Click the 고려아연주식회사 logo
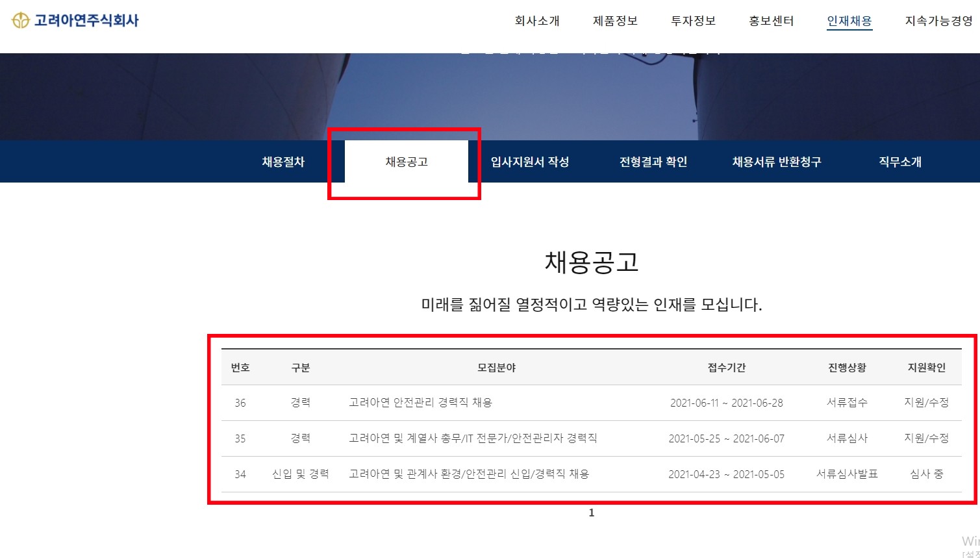980x558 pixels. tap(75, 20)
